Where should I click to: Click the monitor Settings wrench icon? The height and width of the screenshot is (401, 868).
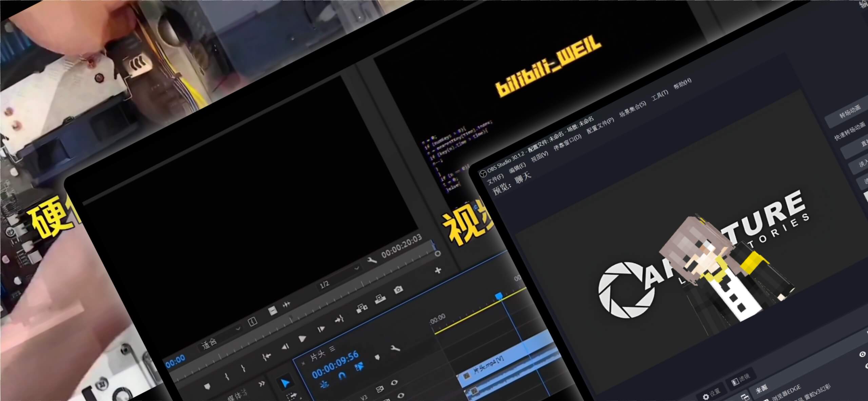pyautogui.click(x=372, y=260)
